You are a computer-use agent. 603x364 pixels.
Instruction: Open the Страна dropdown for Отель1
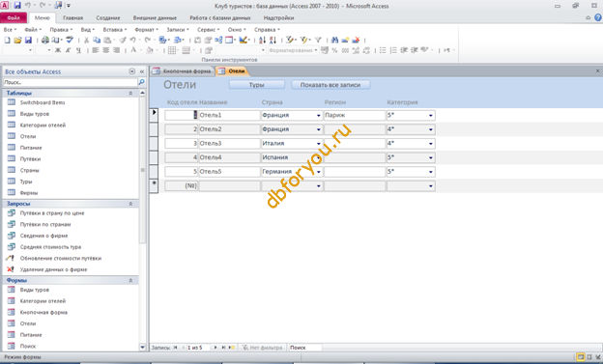click(x=319, y=115)
